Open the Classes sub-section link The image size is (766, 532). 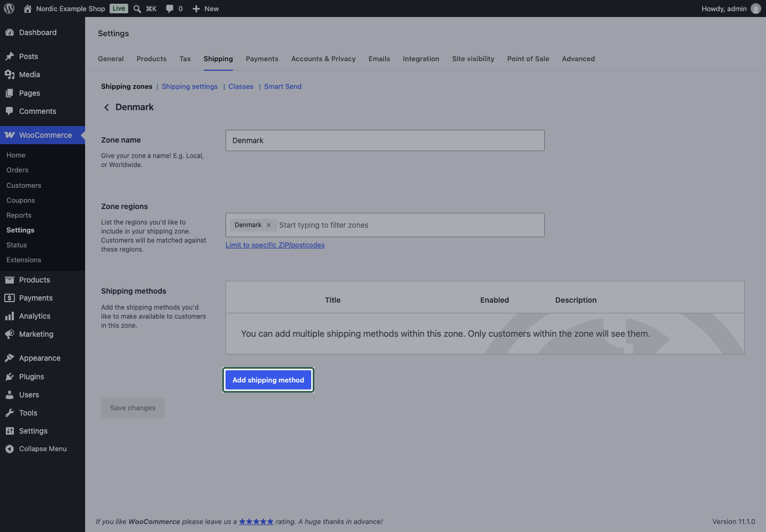pyautogui.click(x=241, y=87)
